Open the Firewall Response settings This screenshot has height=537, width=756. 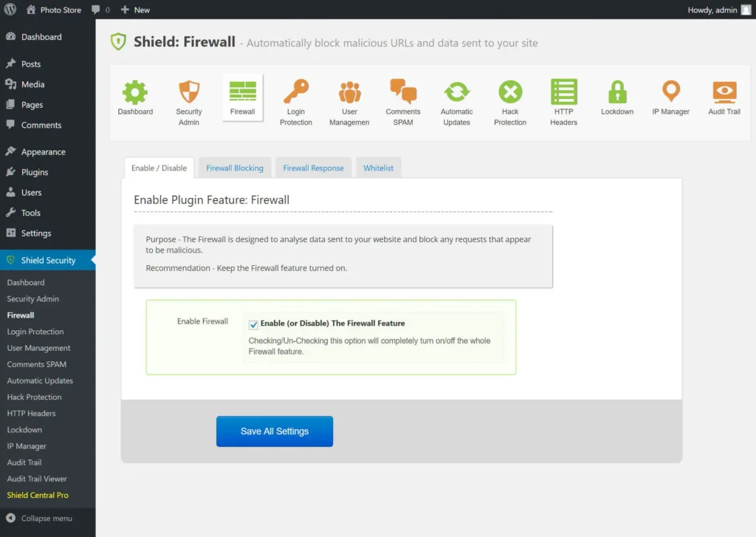313,168
